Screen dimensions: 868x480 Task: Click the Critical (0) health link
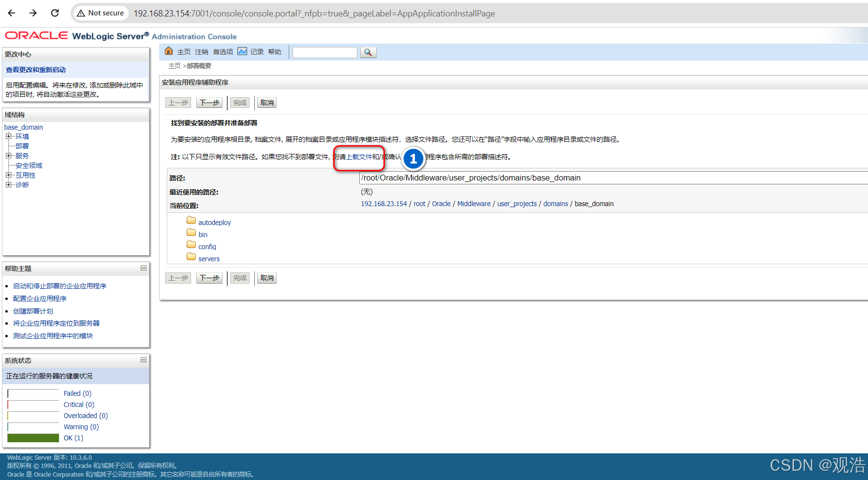(x=79, y=405)
